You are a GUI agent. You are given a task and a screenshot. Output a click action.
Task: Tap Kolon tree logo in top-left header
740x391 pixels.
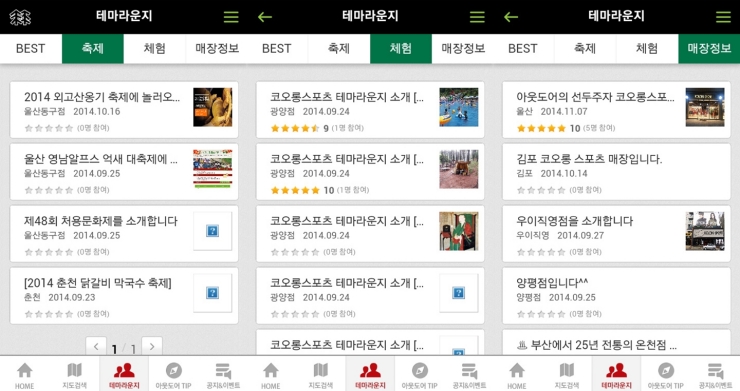pyautogui.click(x=20, y=17)
